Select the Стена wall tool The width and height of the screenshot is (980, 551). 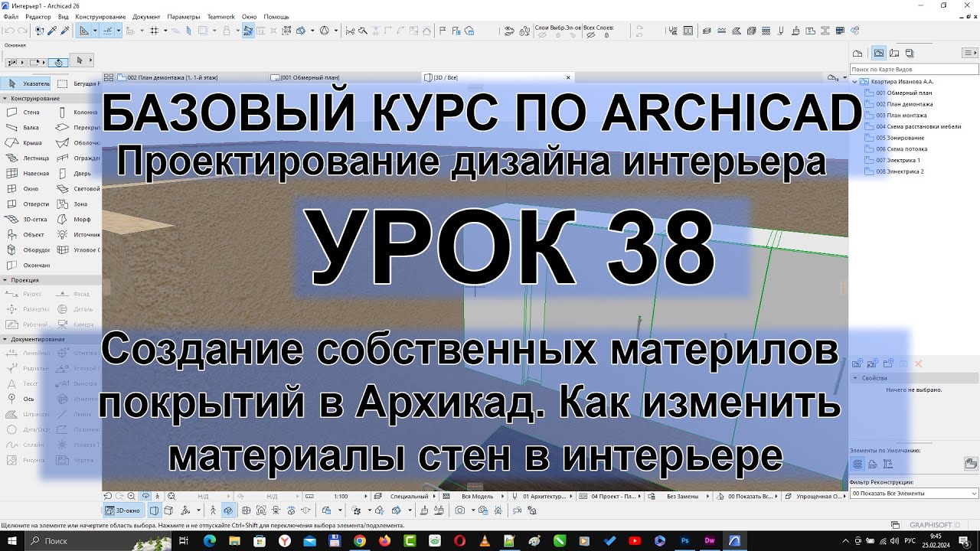25,112
